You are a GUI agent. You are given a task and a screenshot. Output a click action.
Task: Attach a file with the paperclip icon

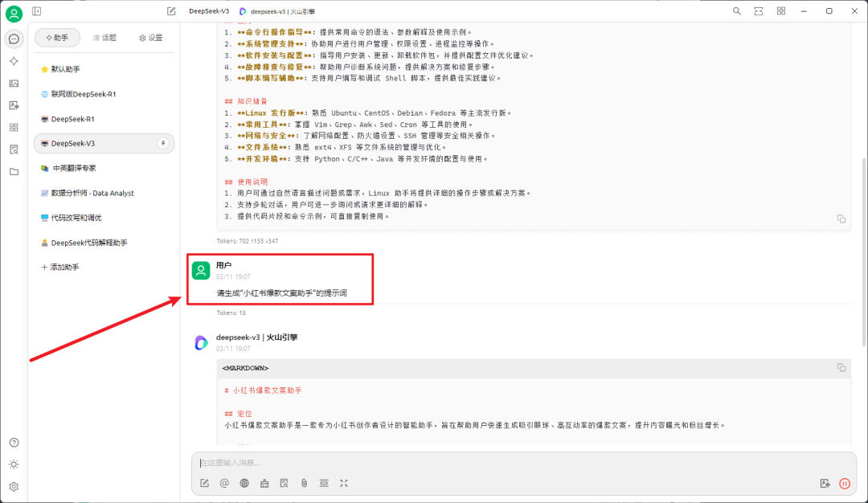(x=304, y=483)
